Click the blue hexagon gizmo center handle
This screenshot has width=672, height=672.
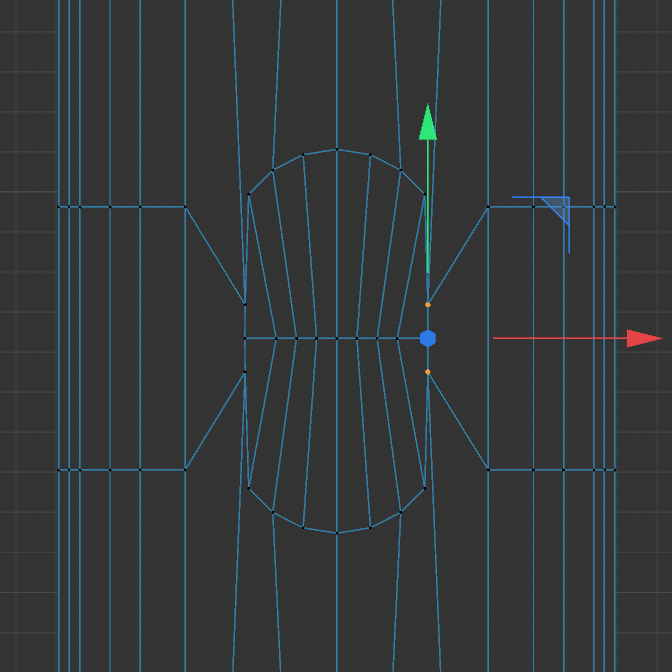point(428,338)
